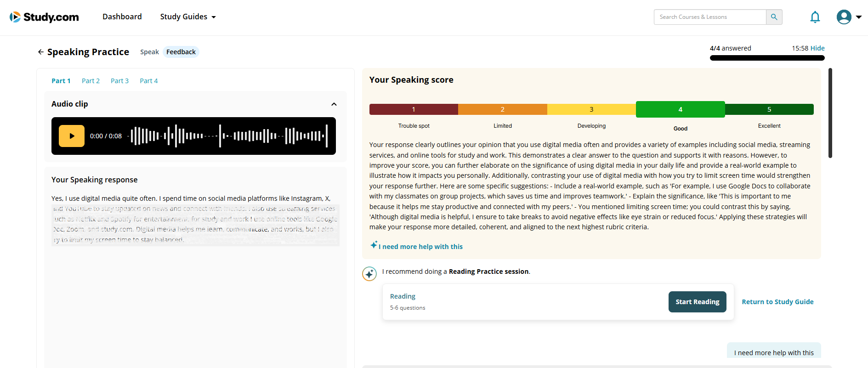The width and height of the screenshot is (868, 368).
Task: Hide the session timer
Action: [817, 48]
